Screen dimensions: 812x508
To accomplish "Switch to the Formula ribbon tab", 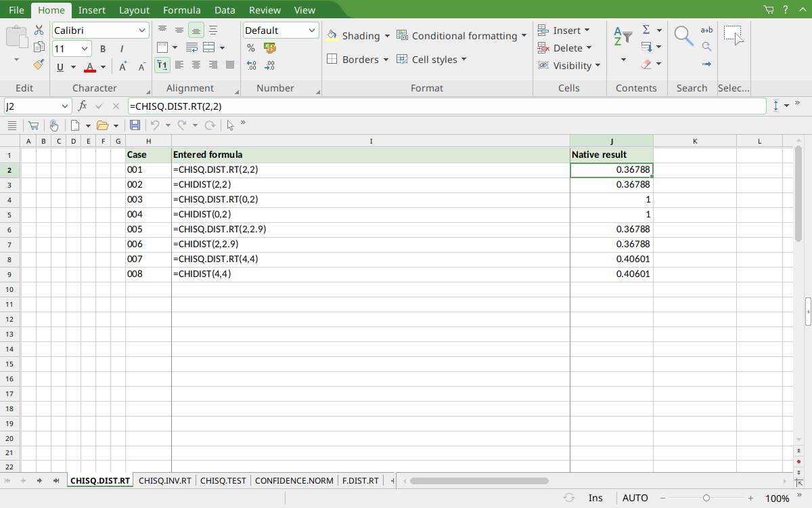I will pos(182,10).
